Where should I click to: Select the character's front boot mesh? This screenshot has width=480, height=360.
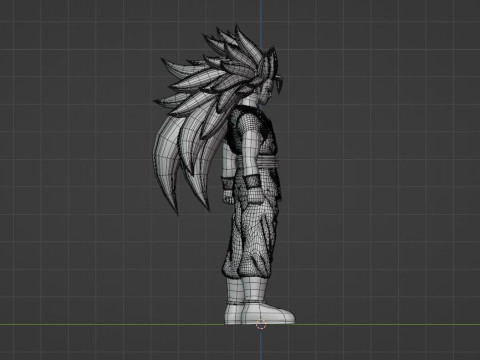click(267, 314)
